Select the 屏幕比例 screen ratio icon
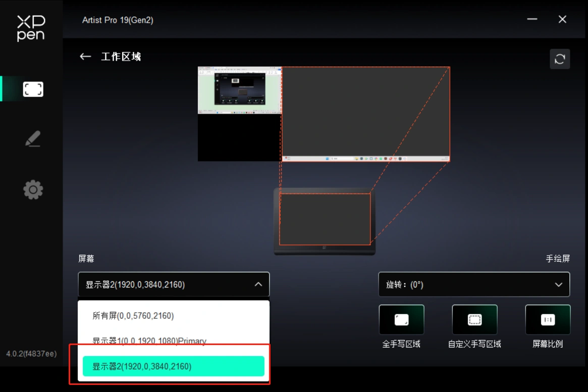The height and width of the screenshot is (392, 588). [x=548, y=320]
